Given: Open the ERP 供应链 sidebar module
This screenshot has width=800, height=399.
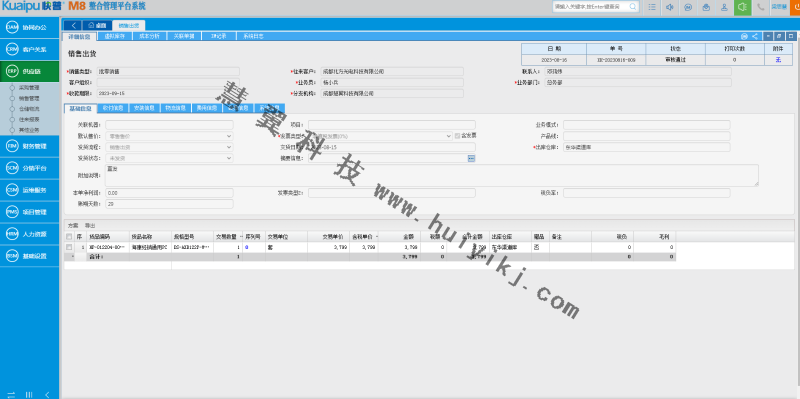Looking at the screenshot, I should (x=30, y=71).
